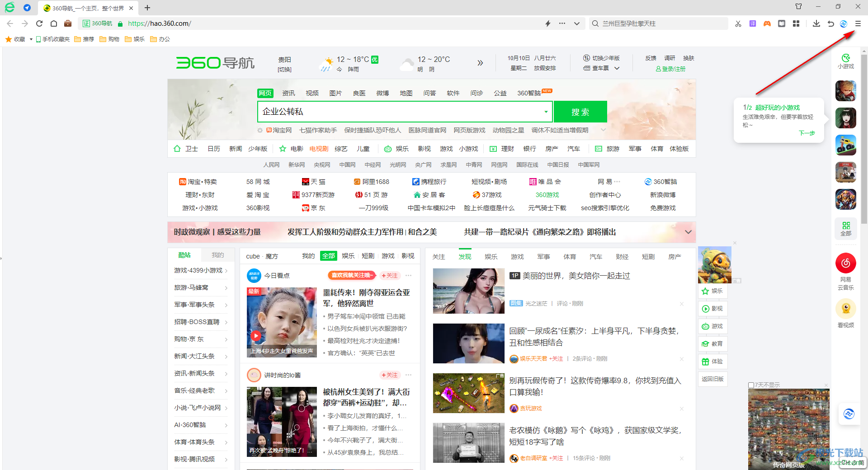Open the 收藏 dropdown arrow
868x470 pixels.
[31, 39]
